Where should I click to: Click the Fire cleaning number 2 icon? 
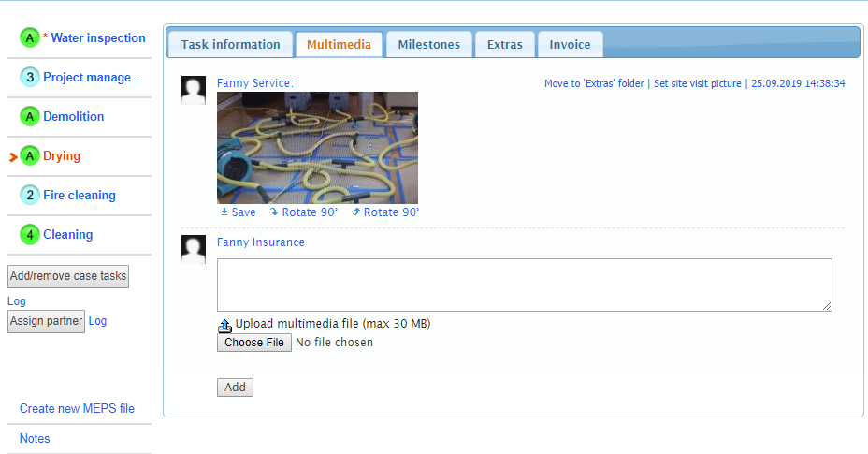click(x=30, y=195)
